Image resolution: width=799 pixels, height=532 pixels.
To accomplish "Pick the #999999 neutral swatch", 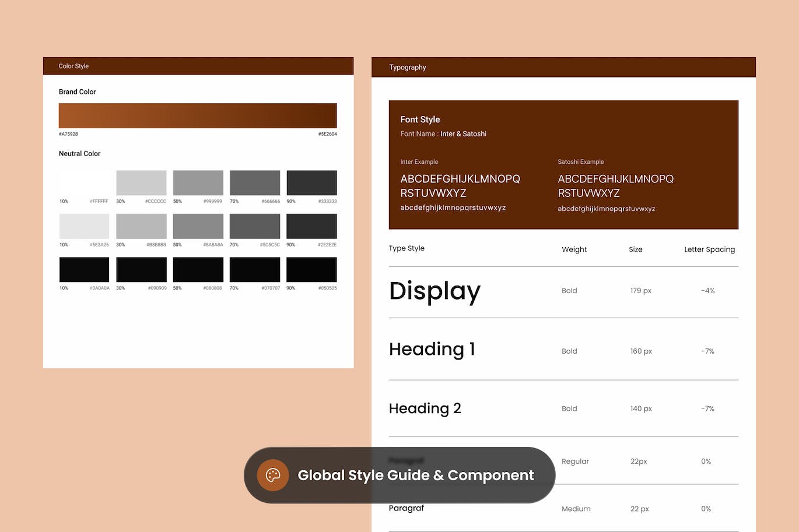I will click(x=198, y=183).
